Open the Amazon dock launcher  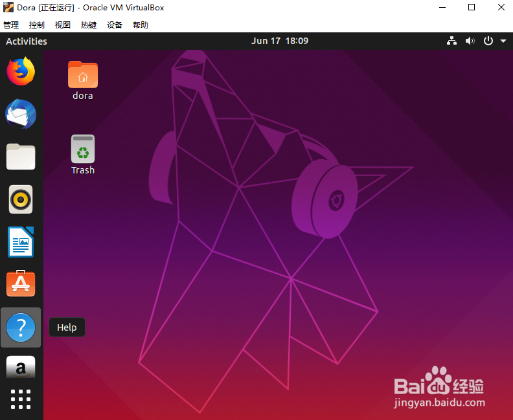[x=21, y=367]
